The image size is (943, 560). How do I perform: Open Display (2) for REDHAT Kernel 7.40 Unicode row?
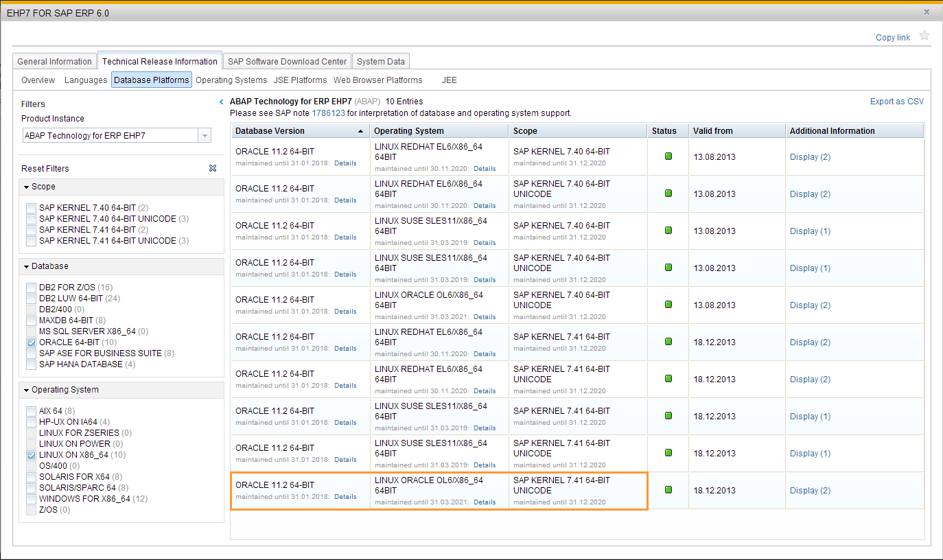pyautogui.click(x=810, y=194)
